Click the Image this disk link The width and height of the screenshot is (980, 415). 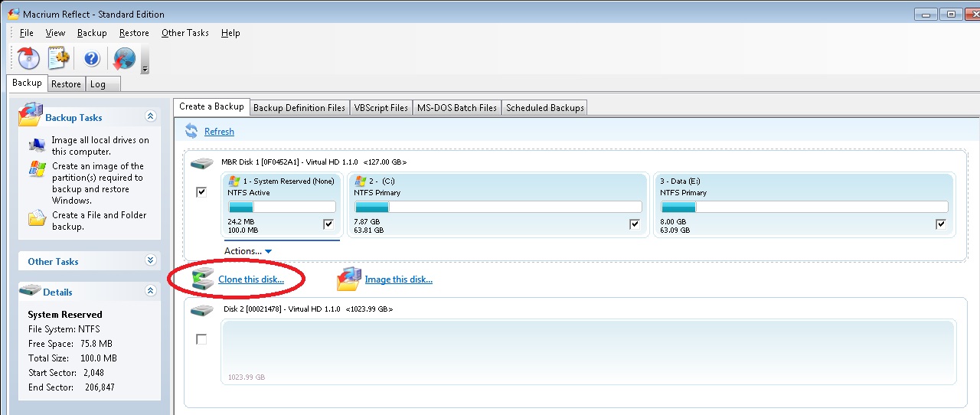pos(399,279)
